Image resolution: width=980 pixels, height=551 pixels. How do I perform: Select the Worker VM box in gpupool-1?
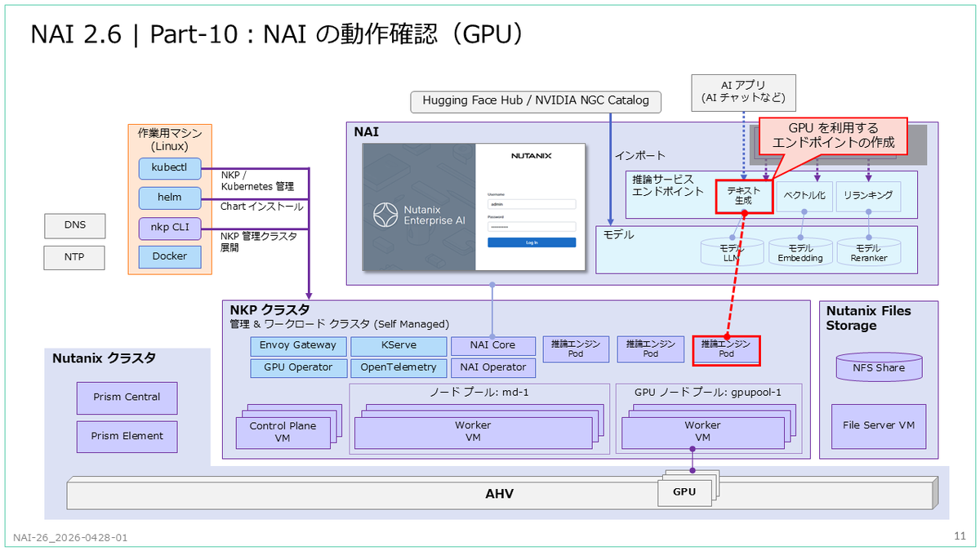(702, 432)
